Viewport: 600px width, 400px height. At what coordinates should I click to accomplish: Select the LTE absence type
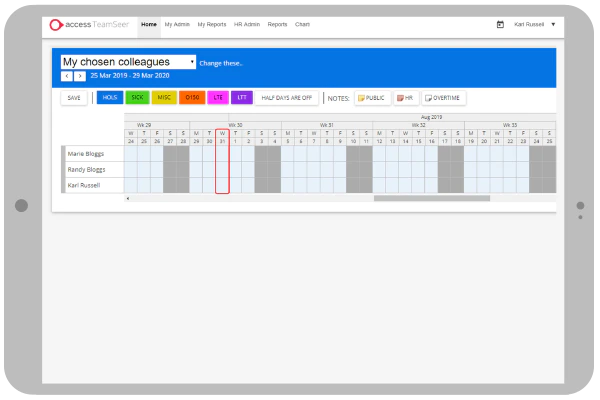[218, 98]
